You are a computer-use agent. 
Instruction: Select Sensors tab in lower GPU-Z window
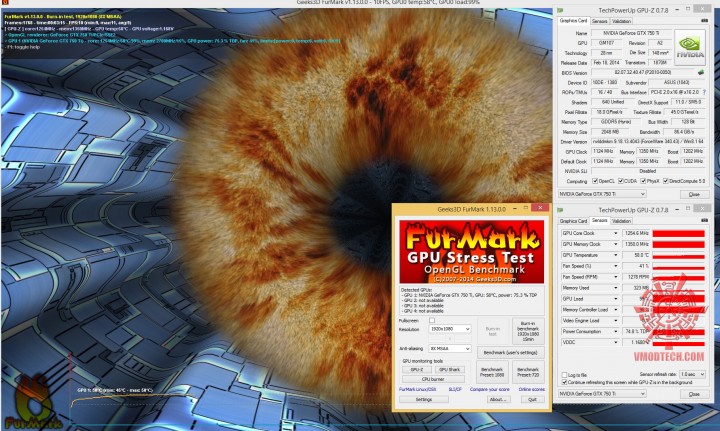599,220
